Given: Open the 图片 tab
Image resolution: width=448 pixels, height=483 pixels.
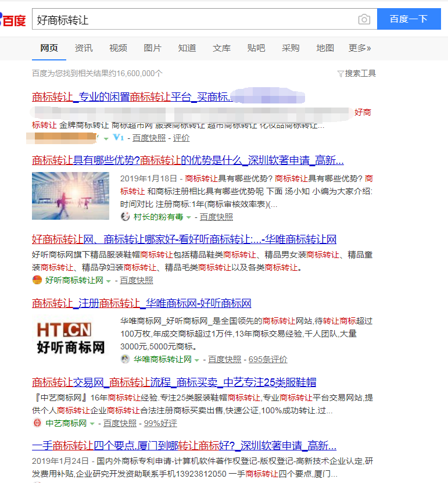Looking at the screenshot, I should (x=153, y=48).
